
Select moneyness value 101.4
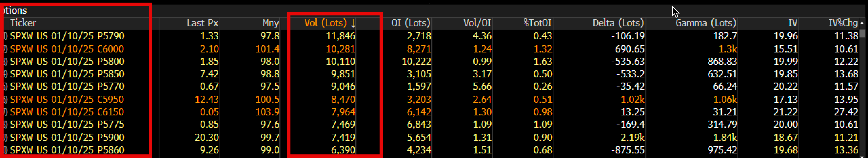pyautogui.click(x=267, y=49)
